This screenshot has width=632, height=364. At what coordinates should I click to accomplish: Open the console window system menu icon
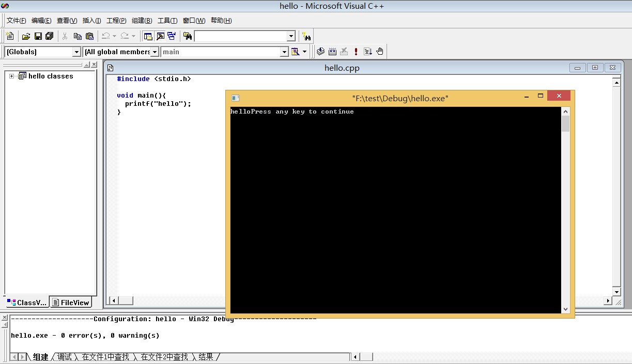pyautogui.click(x=236, y=98)
